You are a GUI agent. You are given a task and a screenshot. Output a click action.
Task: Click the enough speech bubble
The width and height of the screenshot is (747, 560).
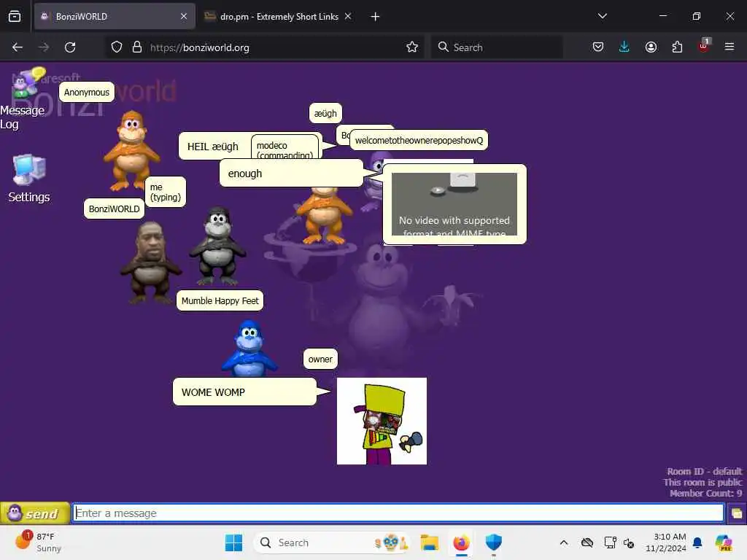[291, 174]
